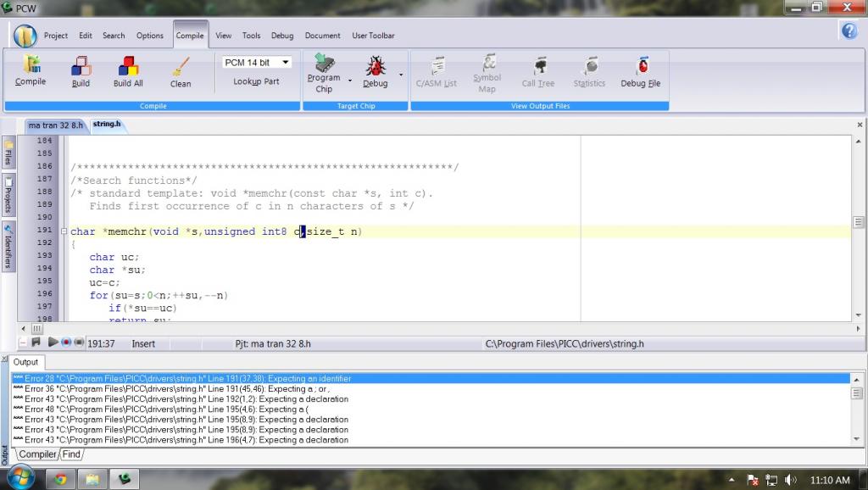Open the Debug File viewer
Image resolution: width=868 pixels, height=490 pixels.
point(641,71)
